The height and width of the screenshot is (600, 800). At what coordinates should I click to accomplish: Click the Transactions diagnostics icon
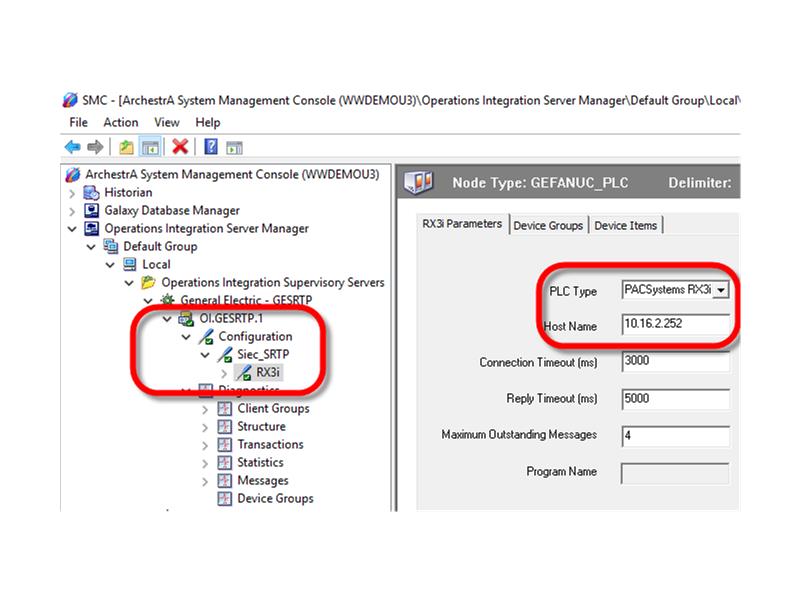coord(224,444)
